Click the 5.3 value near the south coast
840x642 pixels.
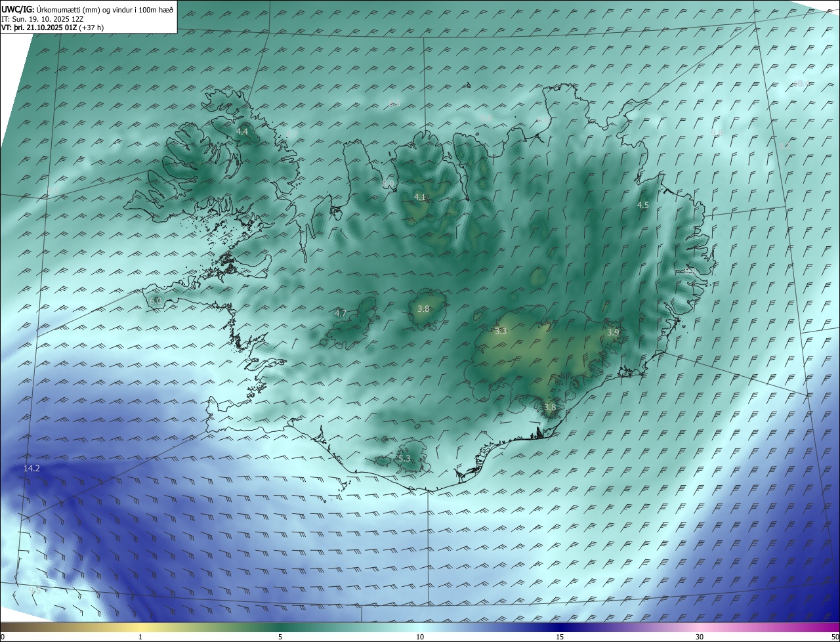coord(404,458)
